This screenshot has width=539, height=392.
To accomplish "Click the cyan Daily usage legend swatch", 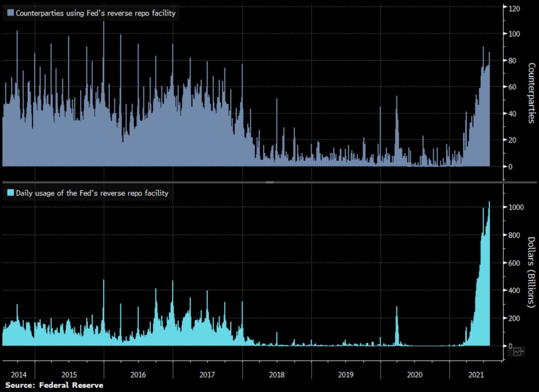I will (10, 193).
